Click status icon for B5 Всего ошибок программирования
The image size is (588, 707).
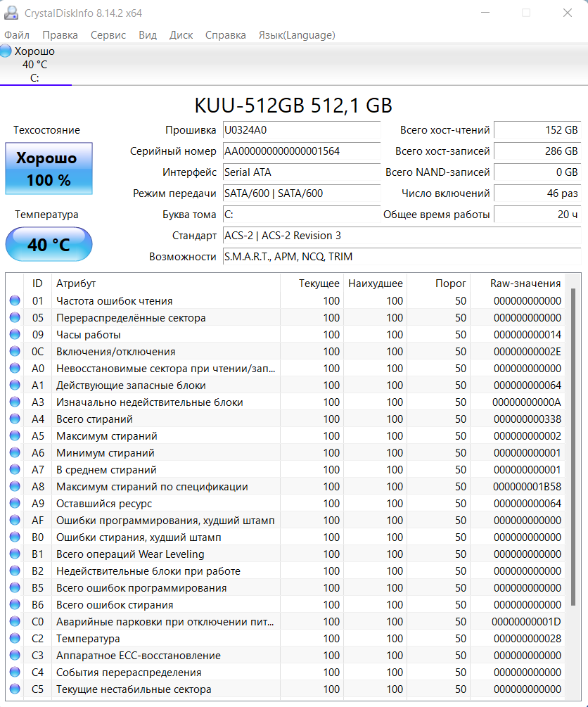coord(15,587)
